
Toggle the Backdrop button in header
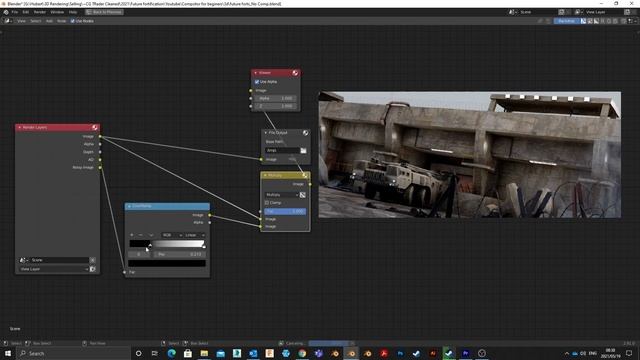[x=566, y=21]
